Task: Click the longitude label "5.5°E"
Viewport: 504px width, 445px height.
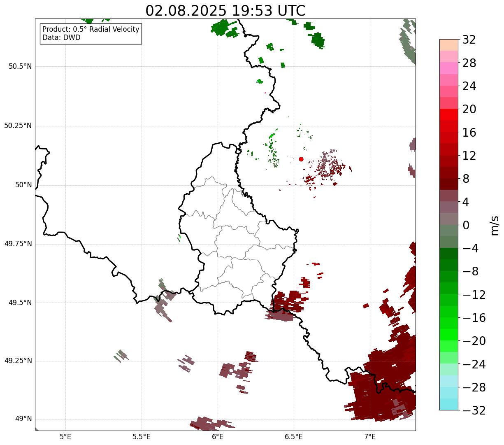Action: pyautogui.click(x=142, y=436)
